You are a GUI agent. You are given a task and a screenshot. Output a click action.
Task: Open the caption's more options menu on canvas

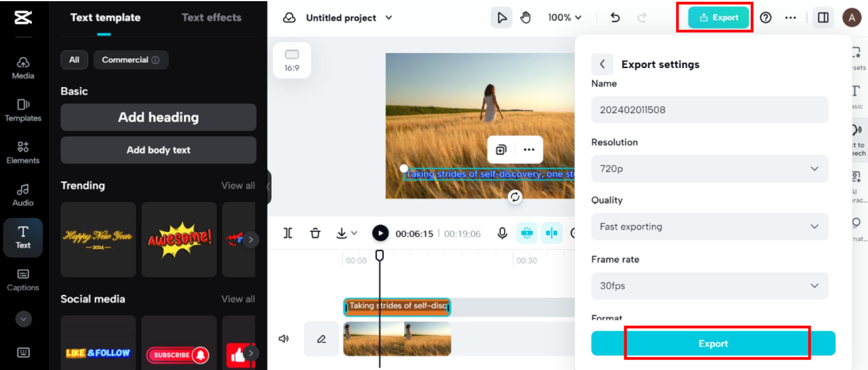click(x=529, y=150)
